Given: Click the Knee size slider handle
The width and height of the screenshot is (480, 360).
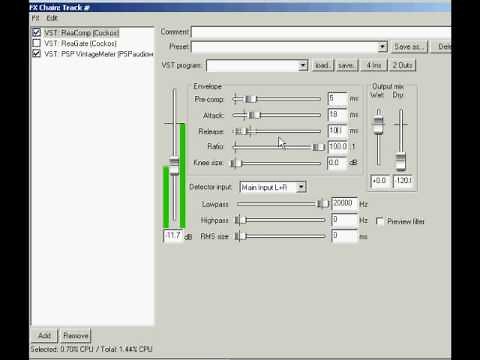Looking at the screenshot, I should point(236,163).
